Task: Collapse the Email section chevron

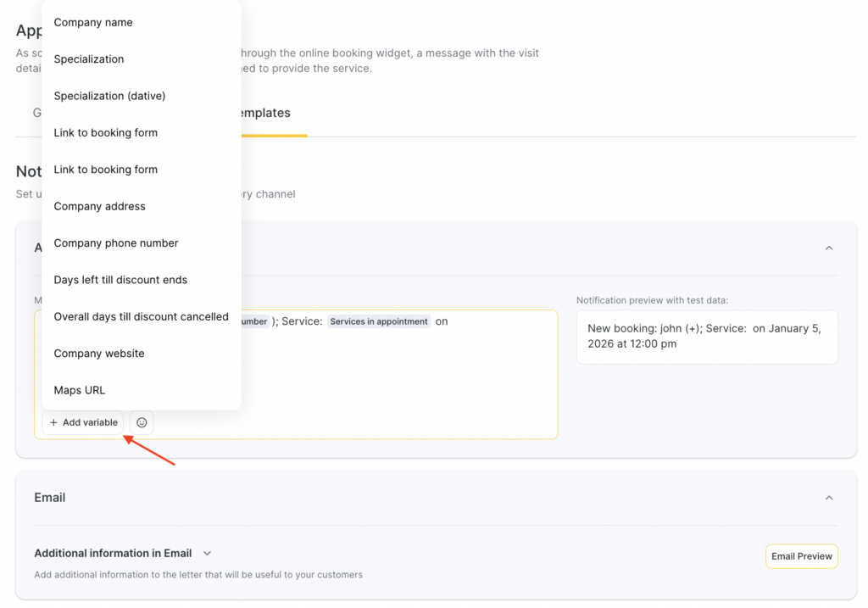Action: 829,498
